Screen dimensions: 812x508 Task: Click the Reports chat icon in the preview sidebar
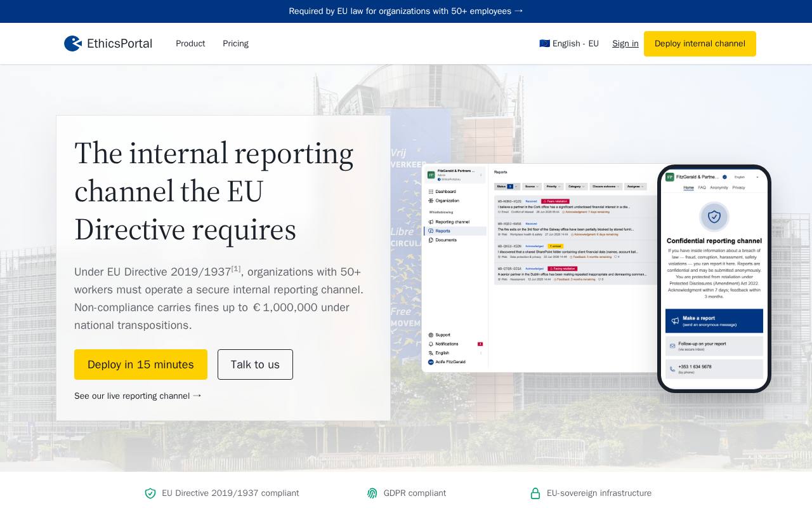tap(431, 231)
